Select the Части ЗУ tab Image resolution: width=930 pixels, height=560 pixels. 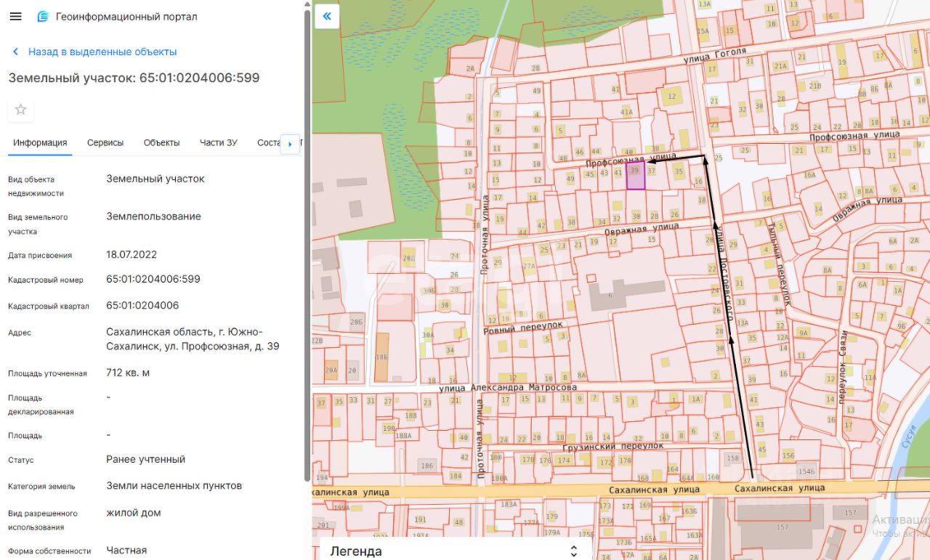(x=219, y=142)
